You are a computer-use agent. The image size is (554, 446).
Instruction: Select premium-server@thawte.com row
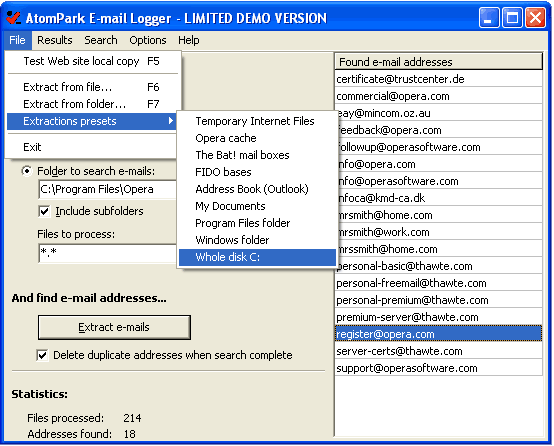coord(438,317)
